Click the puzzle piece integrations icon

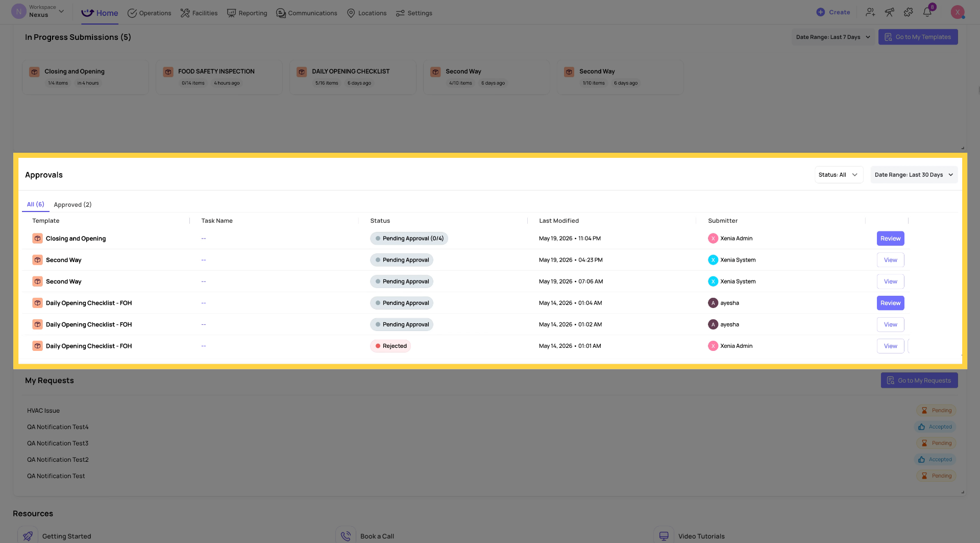tap(908, 12)
